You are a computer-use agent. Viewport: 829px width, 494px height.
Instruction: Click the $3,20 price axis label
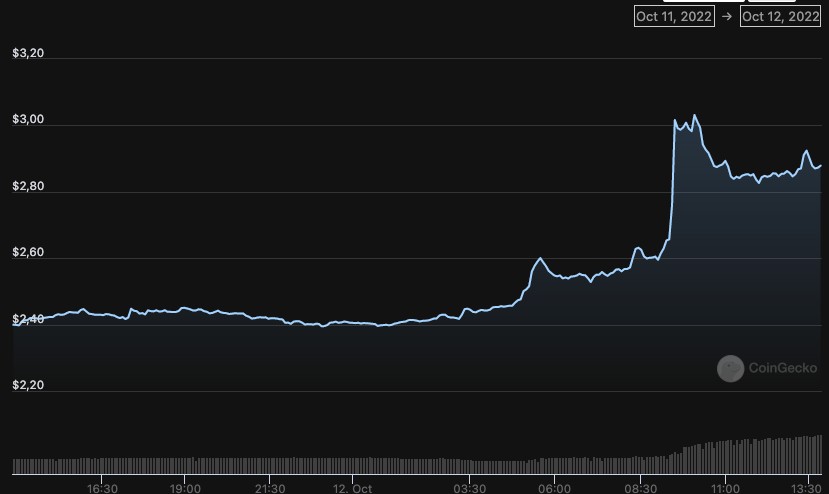pos(28,53)
